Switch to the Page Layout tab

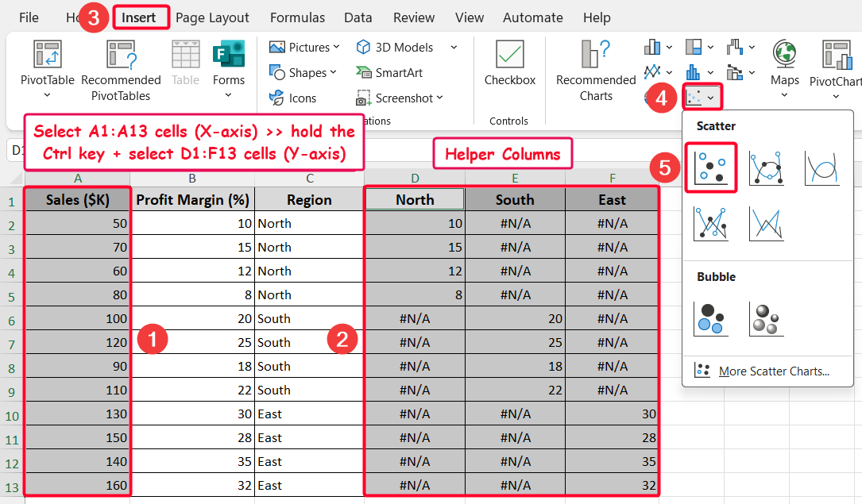pos(212,17)
